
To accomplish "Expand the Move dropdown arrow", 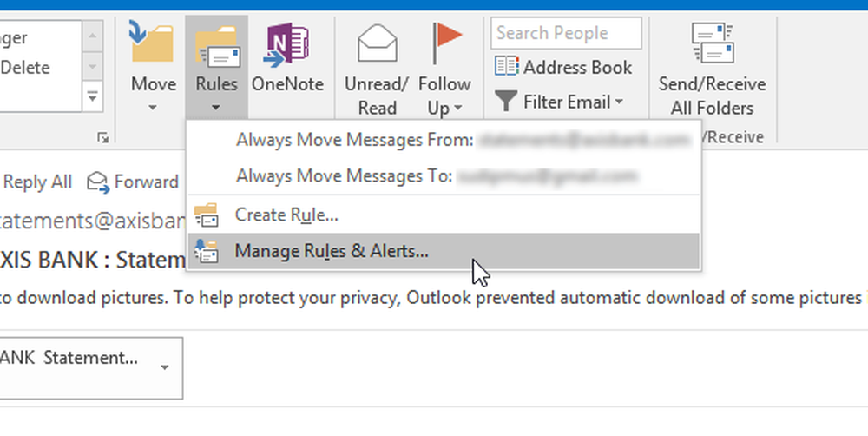I will coord(153,108).
